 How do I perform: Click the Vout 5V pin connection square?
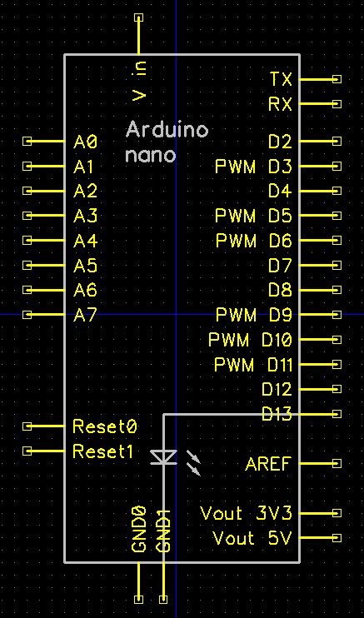point(337,537)
